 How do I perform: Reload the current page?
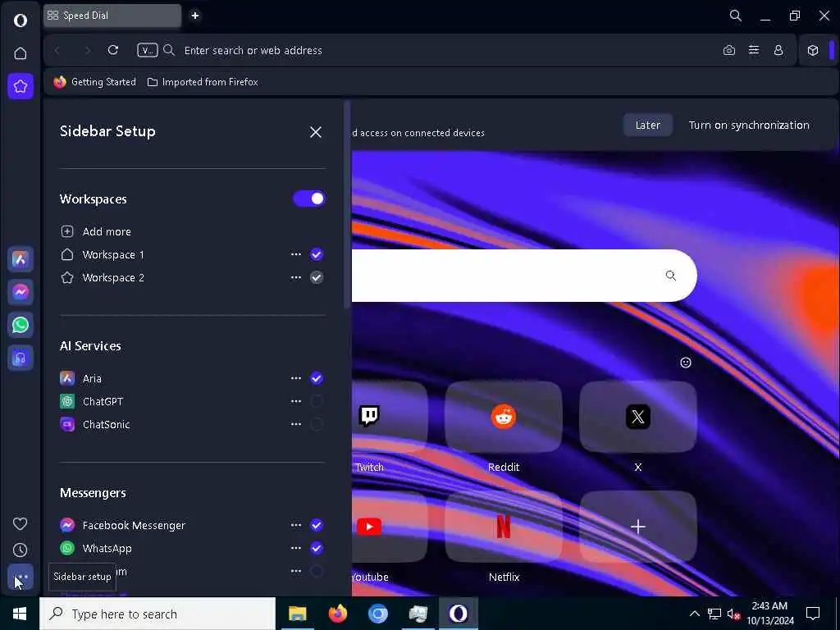pos(113,50)
